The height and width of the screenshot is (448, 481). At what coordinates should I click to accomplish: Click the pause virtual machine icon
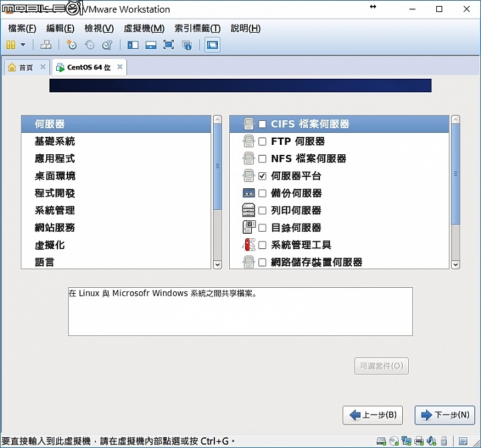click(11, 45)
